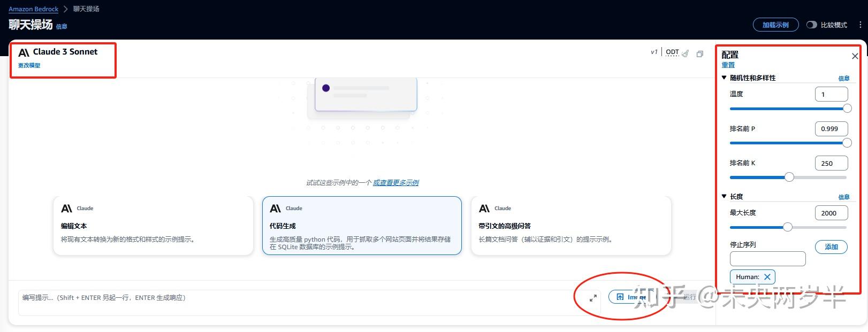Open info link for randomness and diversity
The width and height of the screenshot is (868, 332).
click(x=843, y=78)
